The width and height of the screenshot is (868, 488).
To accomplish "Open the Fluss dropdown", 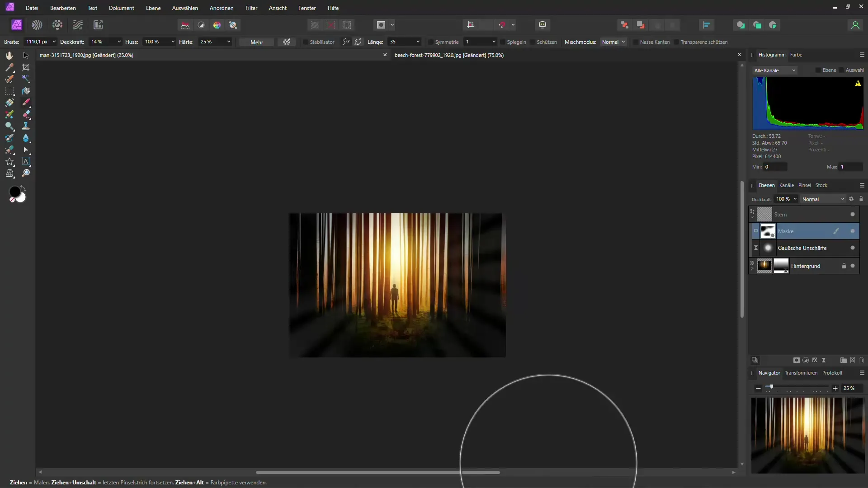I will pos(173,42).
